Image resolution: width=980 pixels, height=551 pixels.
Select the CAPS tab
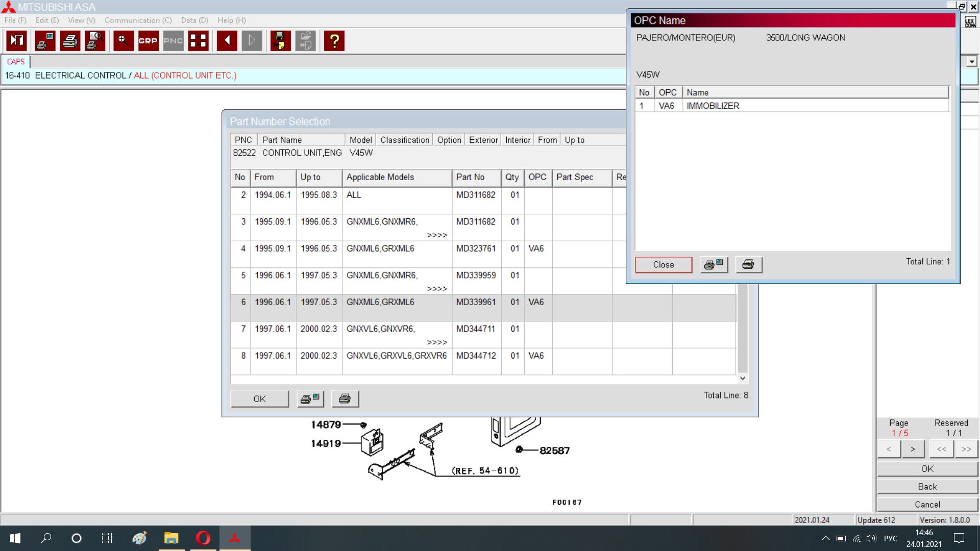click(16, 62)
